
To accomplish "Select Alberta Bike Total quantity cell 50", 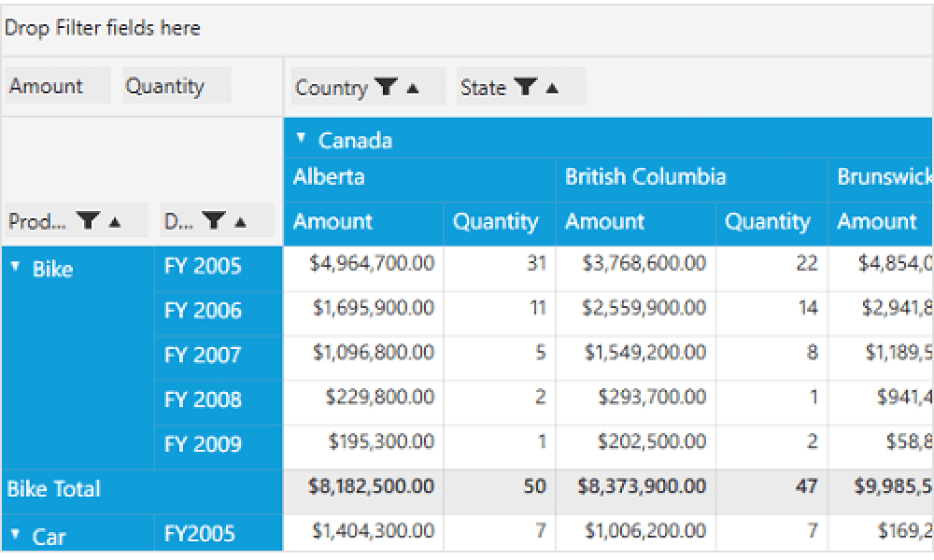I will pyautogui.click(x=533, y=486).
